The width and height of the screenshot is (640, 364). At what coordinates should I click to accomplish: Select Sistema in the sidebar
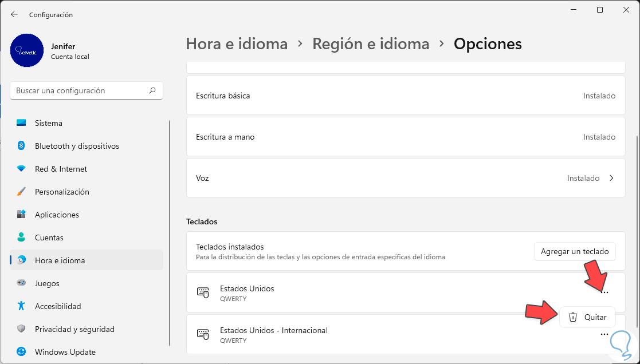pyautogui.click(x=49, y=123)
